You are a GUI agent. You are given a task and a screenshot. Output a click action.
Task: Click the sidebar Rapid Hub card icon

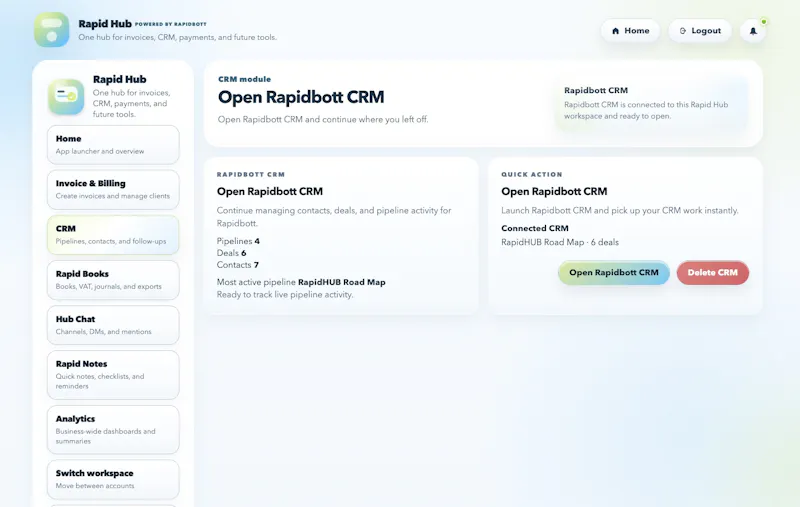66,96
